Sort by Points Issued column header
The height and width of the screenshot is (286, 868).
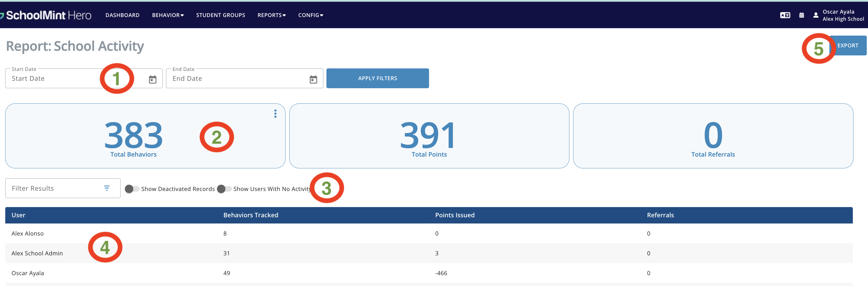coord(454,215)
